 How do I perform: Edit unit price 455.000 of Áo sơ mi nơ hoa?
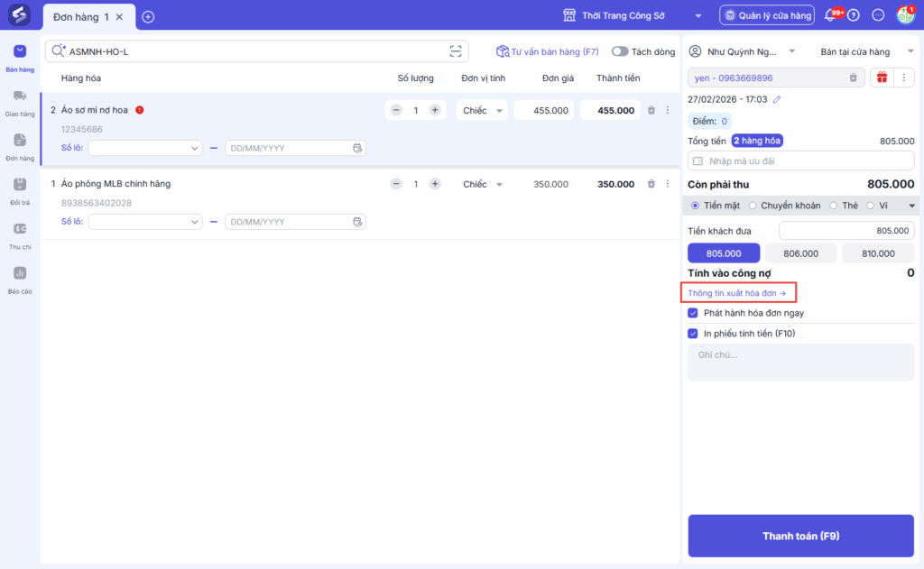(544, 110)
